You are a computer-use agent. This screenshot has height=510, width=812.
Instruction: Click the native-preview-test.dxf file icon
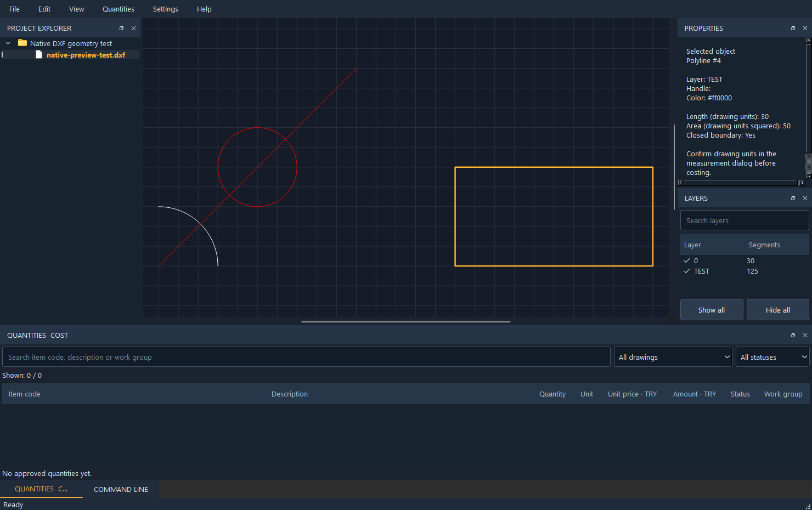pyautogui.click(x=39, y=55)
